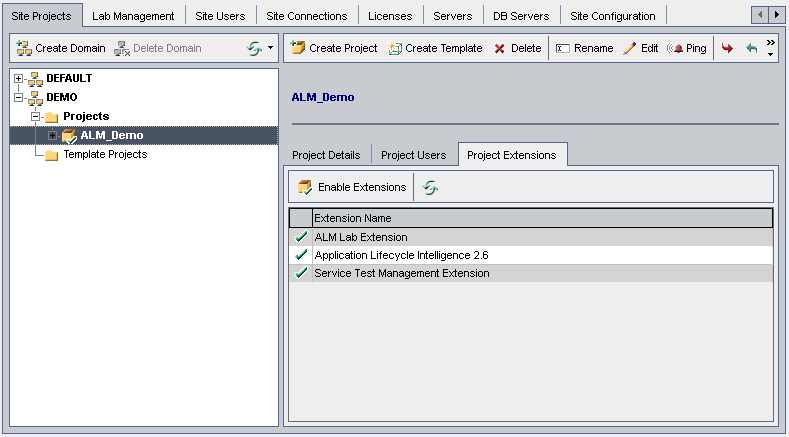Select the ALM Lab Extension row text
Viewport: 789px width, 437px height.
pos(361,237)
